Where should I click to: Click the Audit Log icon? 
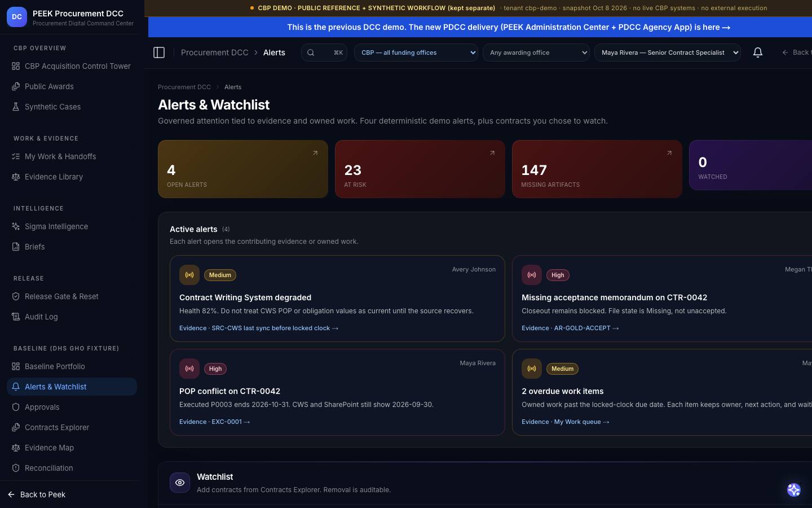(x=16, y=317)
